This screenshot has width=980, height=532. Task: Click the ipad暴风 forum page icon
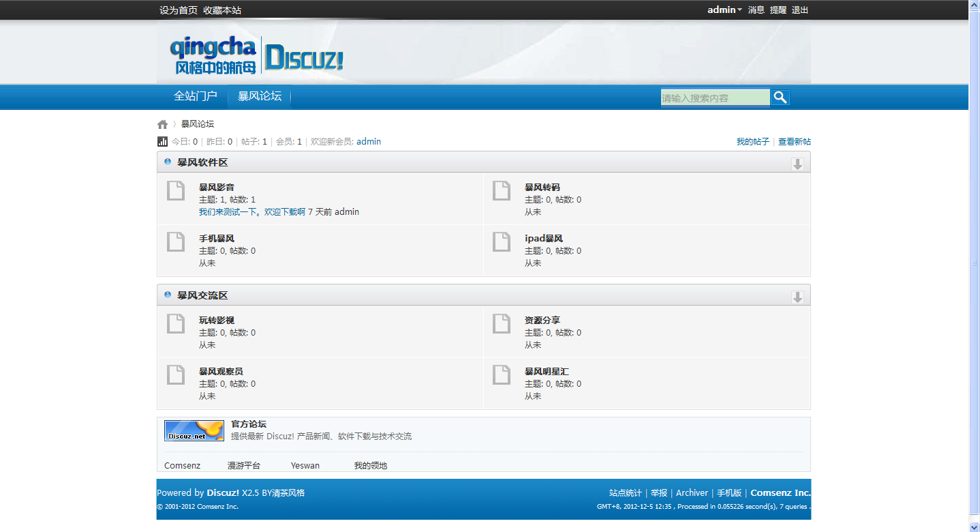502,242
